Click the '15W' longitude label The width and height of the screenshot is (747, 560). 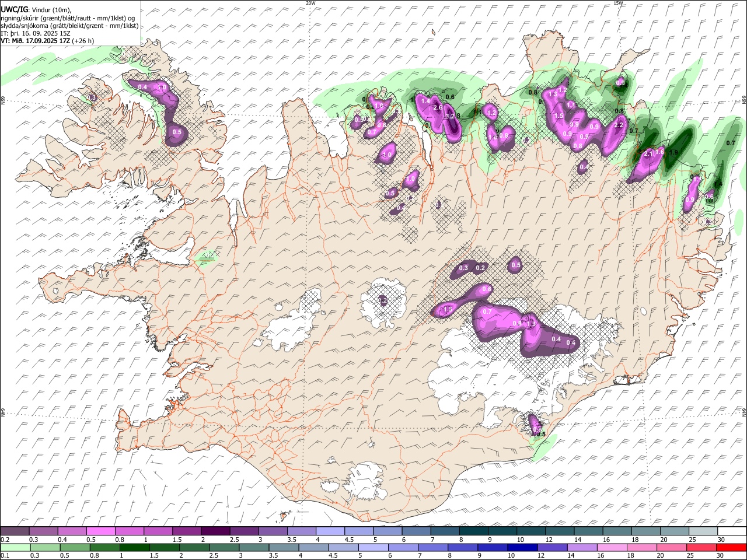pyautogui.click(x=618, y=3)
